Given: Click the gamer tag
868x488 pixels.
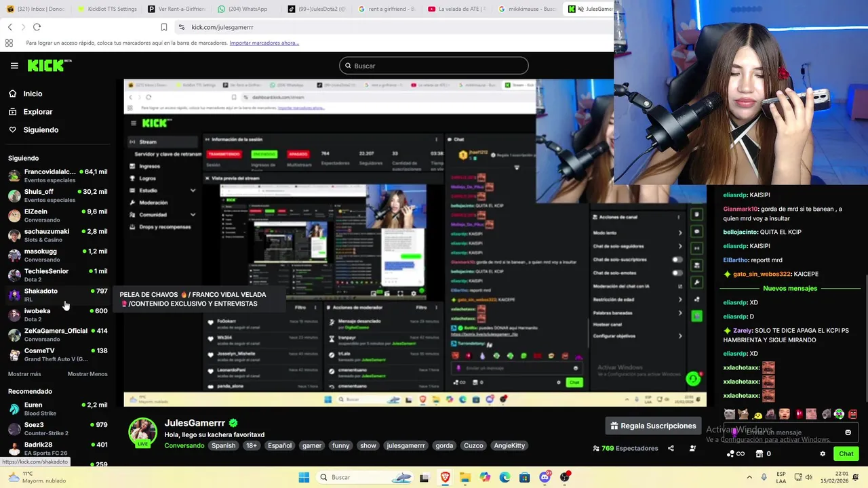Looking at the screenshot, I should (x=312, y=445).
